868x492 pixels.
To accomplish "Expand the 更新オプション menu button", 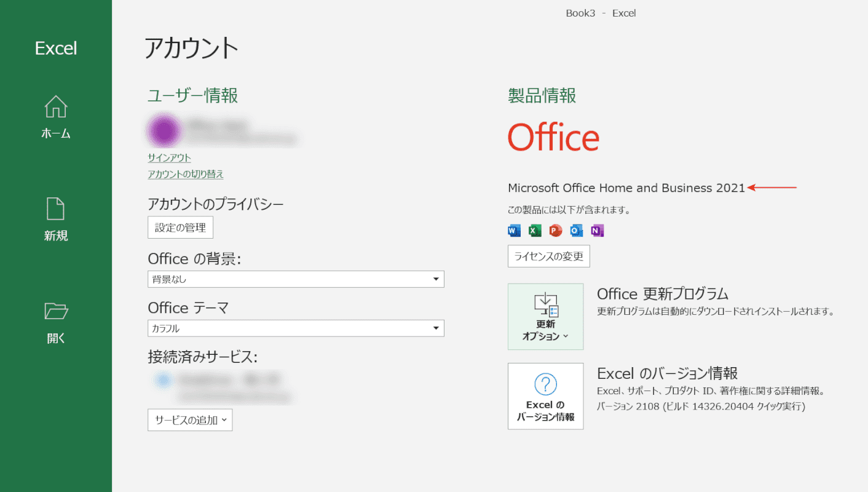I will [x=545, y=317].
